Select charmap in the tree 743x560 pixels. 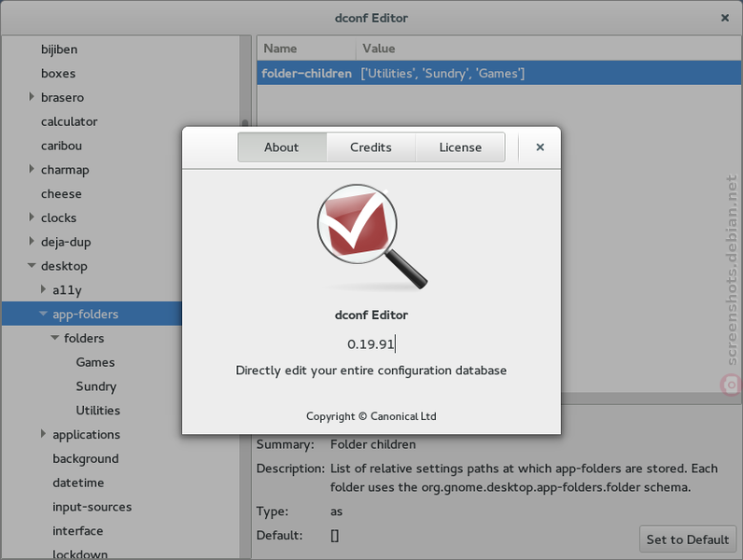[x=65, y=170]
